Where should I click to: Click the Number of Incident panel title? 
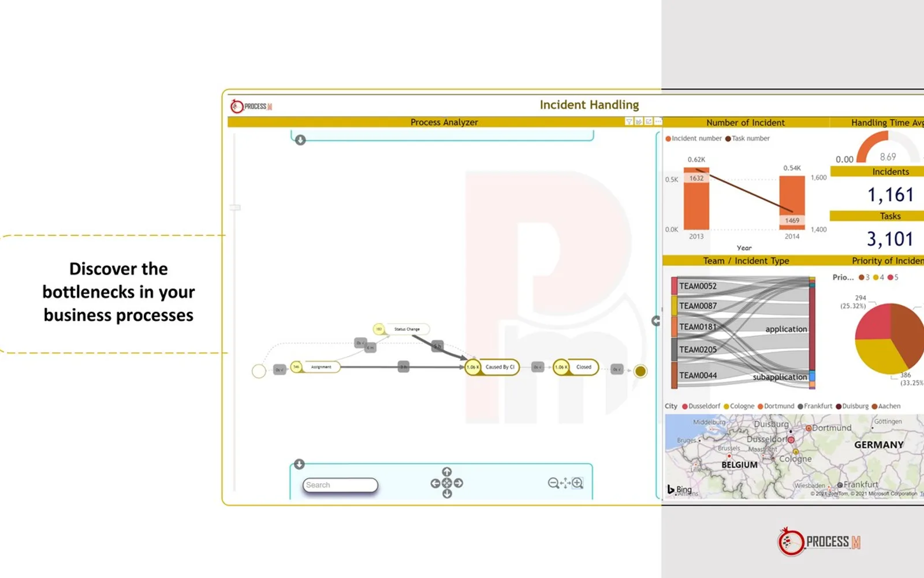(746, 123)
